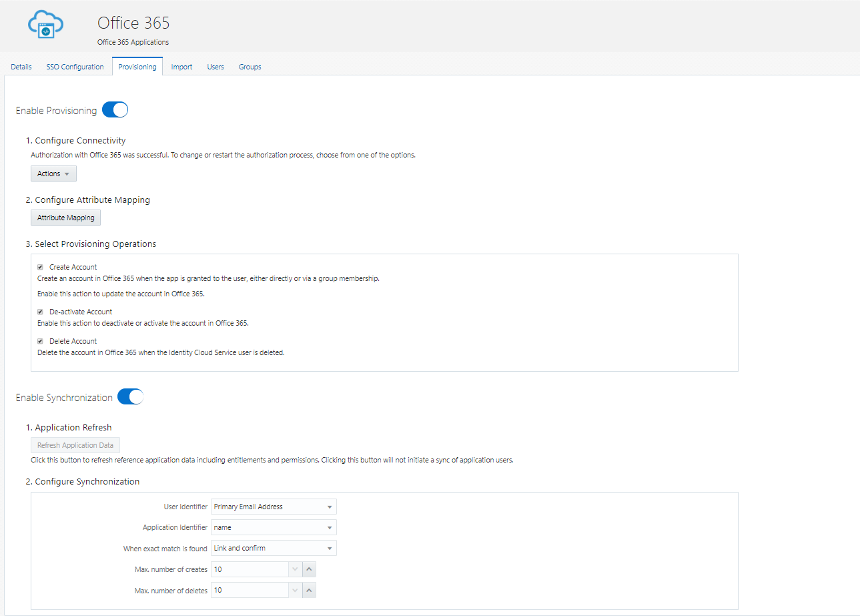
Task: Turn off the Enable Provisioning switch
Action: point(115,110)
